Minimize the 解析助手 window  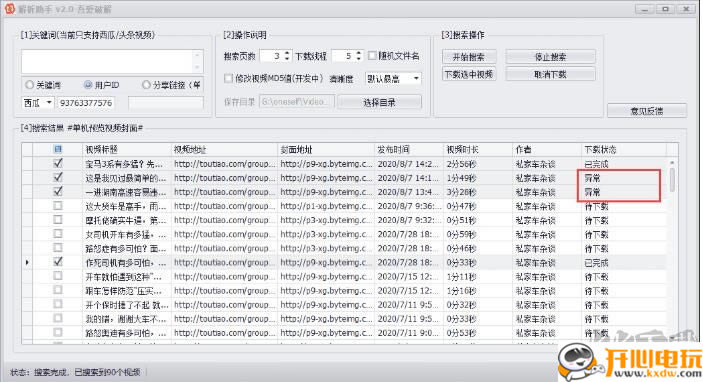(644, 9)
